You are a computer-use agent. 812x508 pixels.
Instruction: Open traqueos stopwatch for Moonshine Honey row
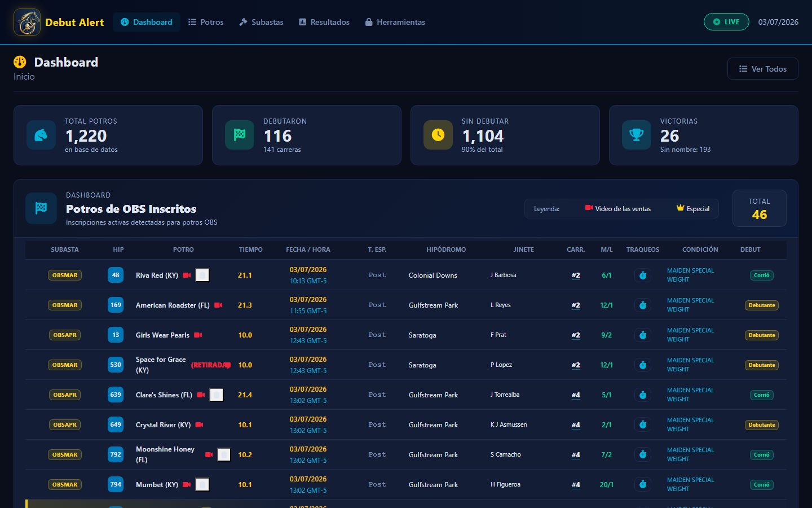coord(643,455)
